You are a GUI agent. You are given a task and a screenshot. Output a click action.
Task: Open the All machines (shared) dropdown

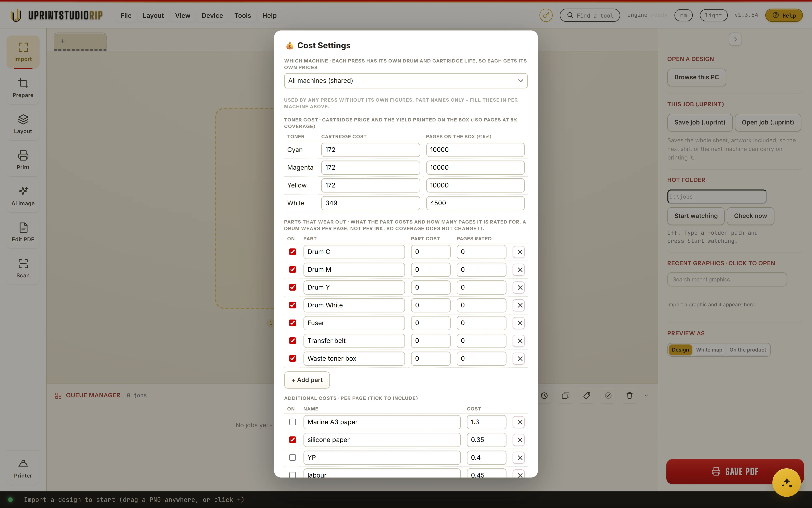(x=406, y=81)
